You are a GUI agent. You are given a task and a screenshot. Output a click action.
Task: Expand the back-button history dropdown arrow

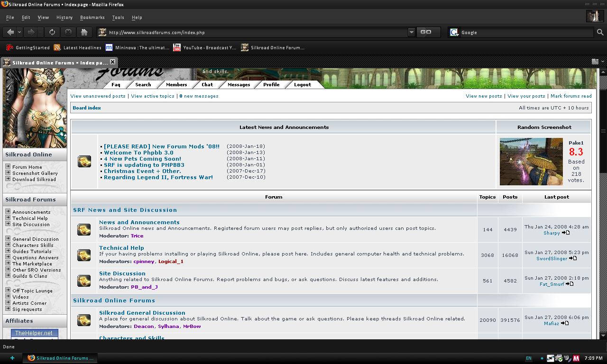(x=19, y=32)
